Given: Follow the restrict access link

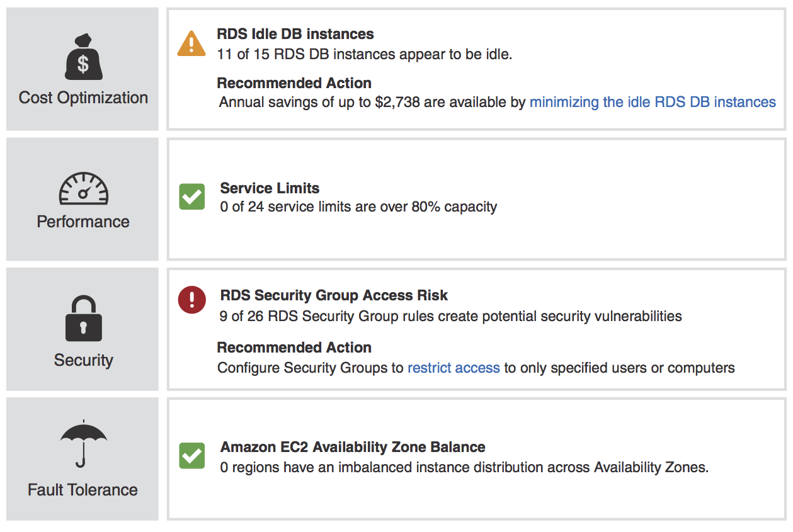Looking at the screenshot, I should [454, 368].
